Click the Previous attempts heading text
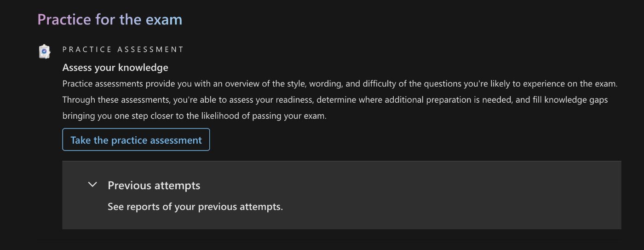644x250 pixels. (x=154, y=186)
